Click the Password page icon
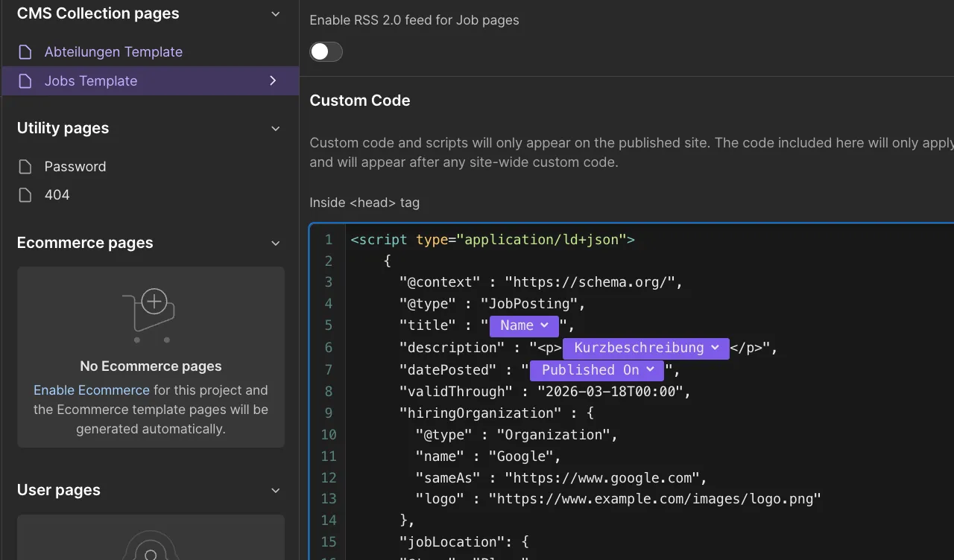Image resolution: width=954 pixels, height=560 pixels. pos(25,167)
